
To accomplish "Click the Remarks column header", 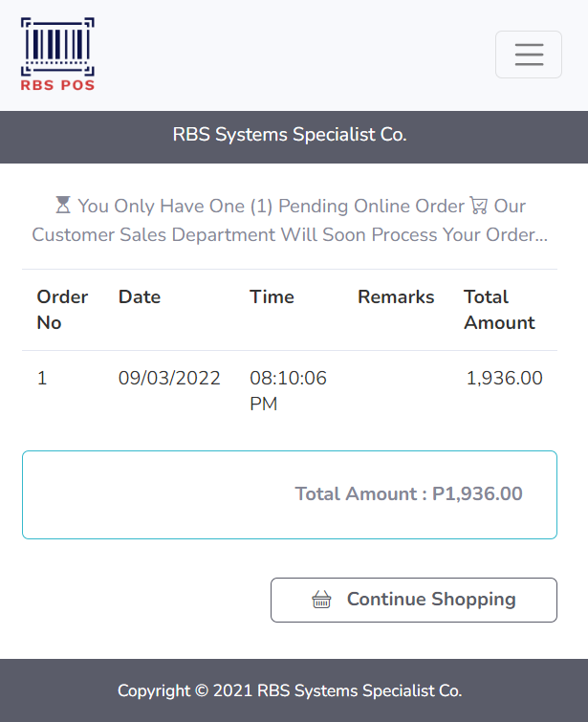I will point(396,297).
